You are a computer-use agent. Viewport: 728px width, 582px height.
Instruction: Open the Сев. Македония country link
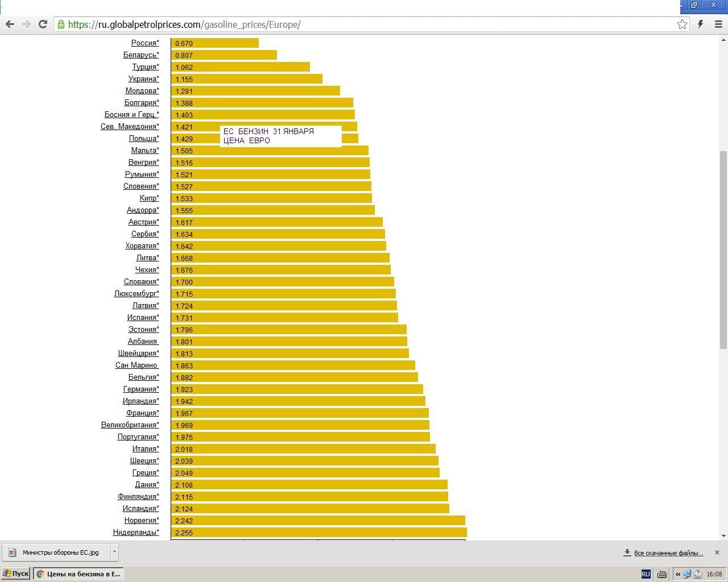coord(130,126)
